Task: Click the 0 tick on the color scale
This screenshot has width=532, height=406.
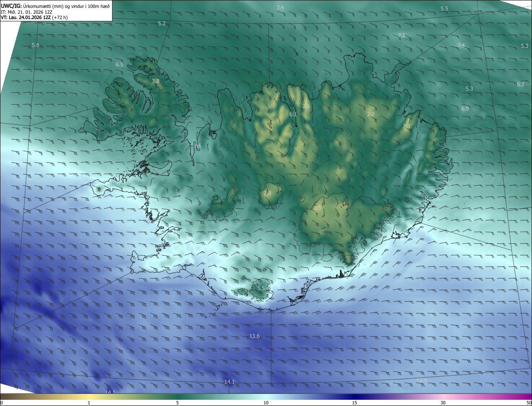Action: 2,403
